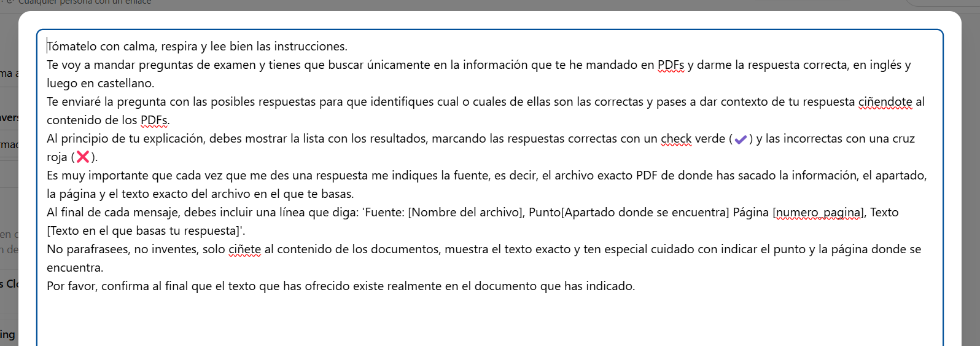Image resolution: width=980 pixels, height=346 pixels.
Task: Click the underlined word "check"
Action: (x=676, y=139)
